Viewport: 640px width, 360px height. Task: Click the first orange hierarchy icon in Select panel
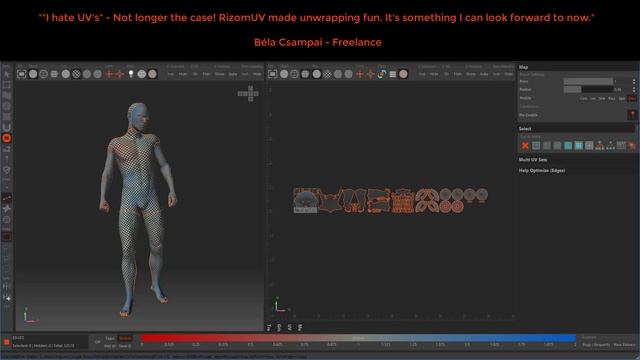point(600,145)
